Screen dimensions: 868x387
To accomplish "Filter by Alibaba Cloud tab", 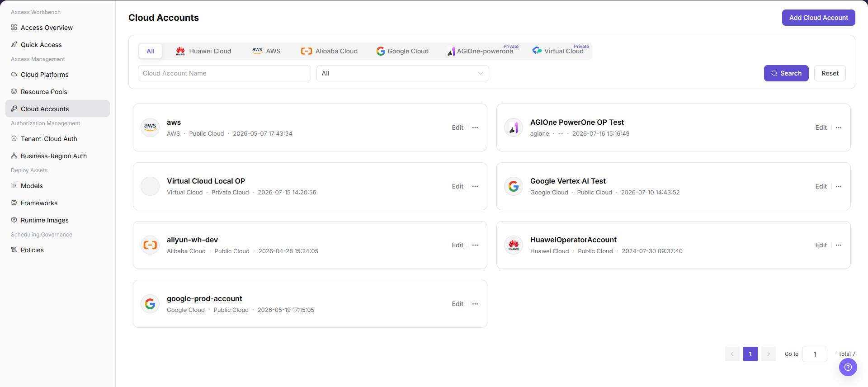I will tap(329, 51).
